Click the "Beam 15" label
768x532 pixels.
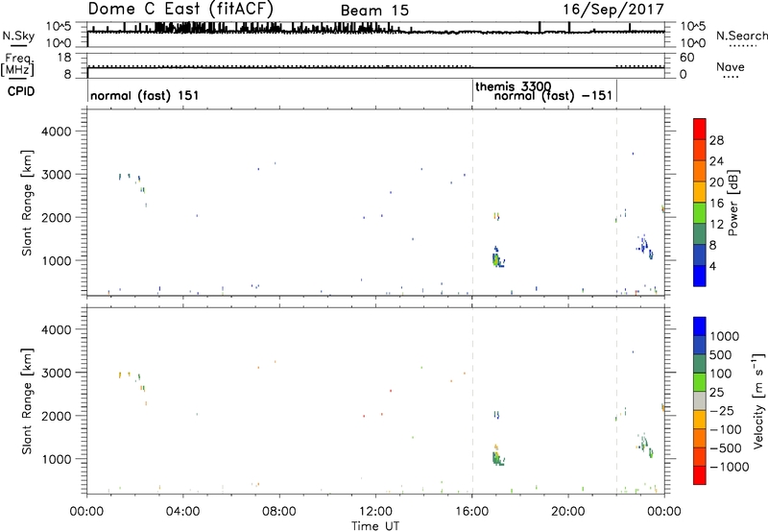(374, 11)
